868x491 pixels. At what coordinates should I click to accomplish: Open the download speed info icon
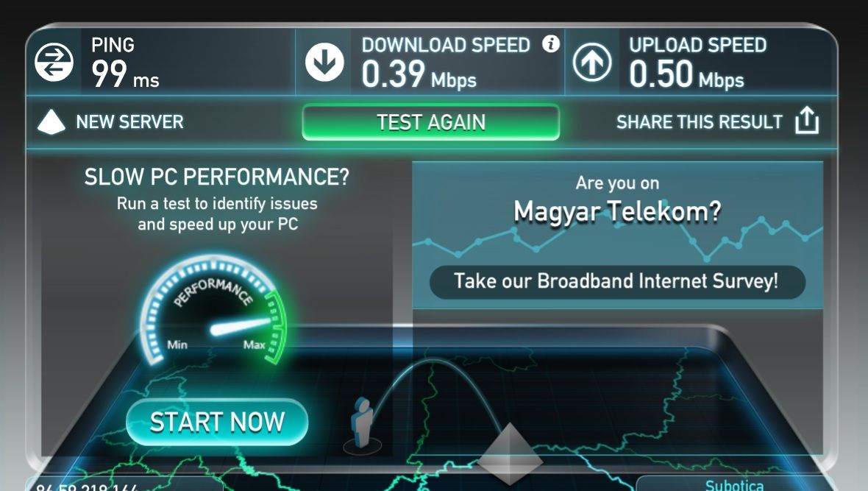[x=551, y=43]
